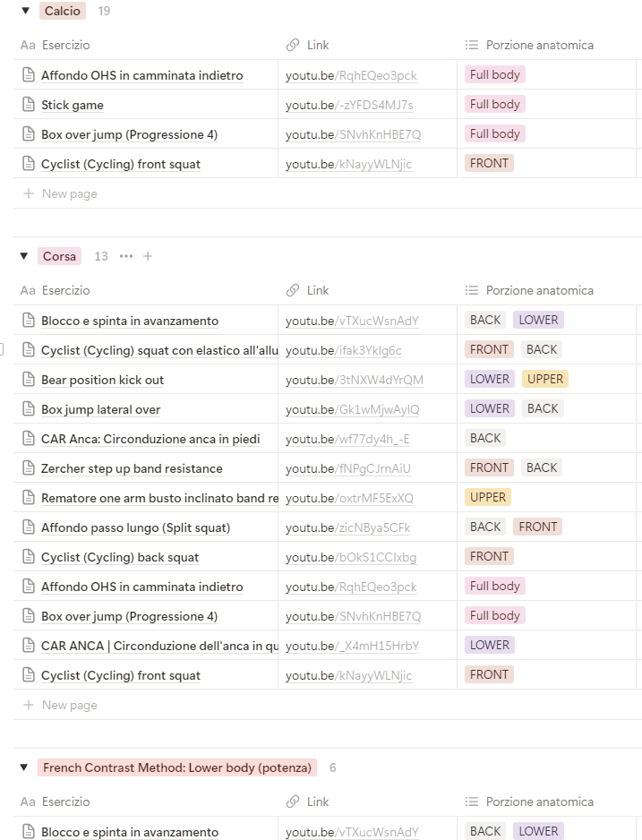Click the Aa icon in Corsa Esercizio header
The height and width of the screenshot is (840, 642).
28,290
